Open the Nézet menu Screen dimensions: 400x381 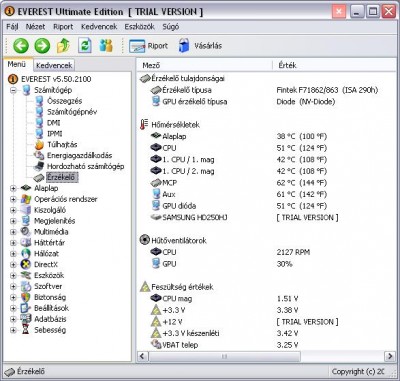(x=35, y=27)
